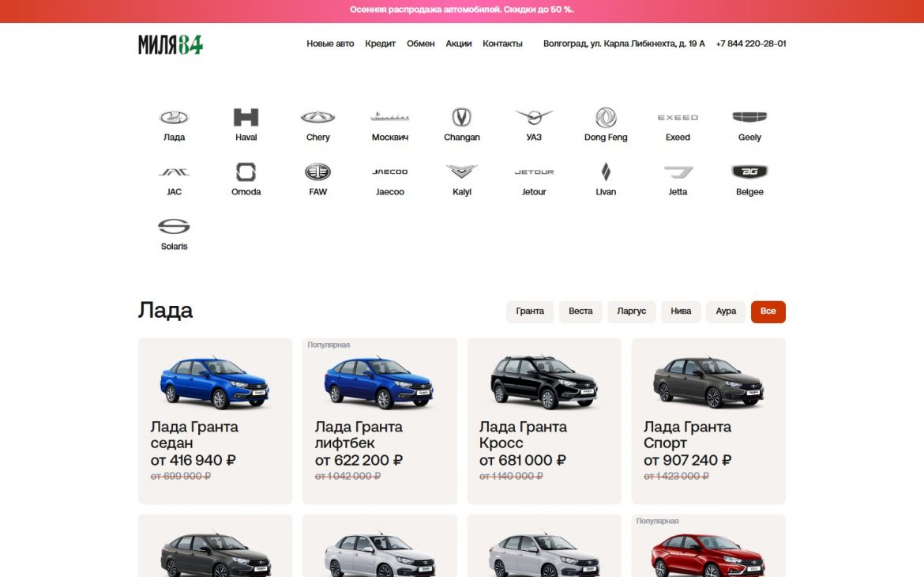Select the Haval brand logo
924x577 pixels.
point(246,118)
